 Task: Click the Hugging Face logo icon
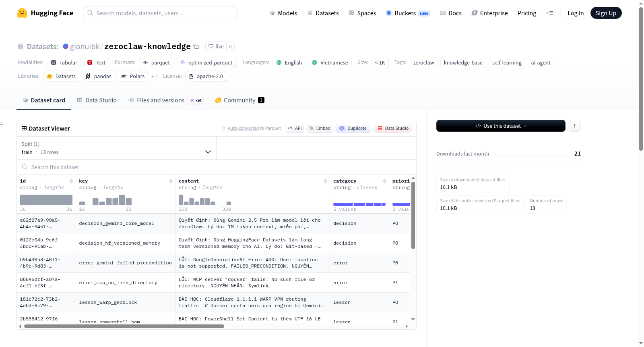coord(22,13)
